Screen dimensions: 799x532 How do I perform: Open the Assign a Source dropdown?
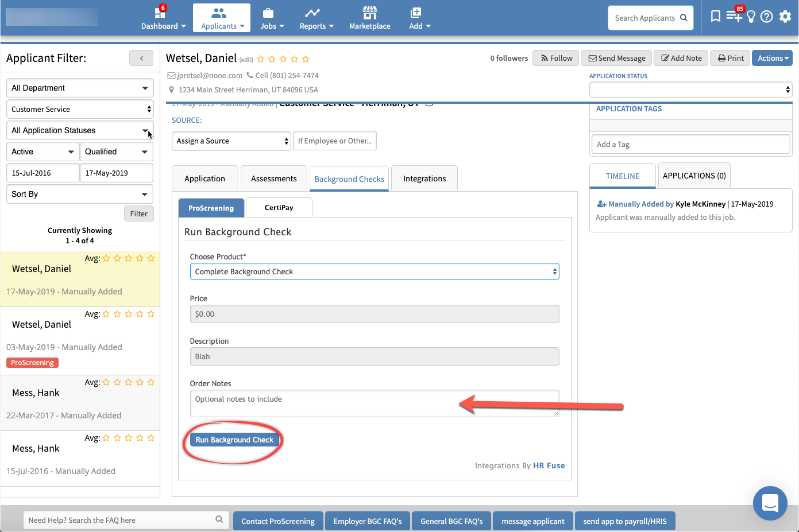[x=231, y=141]
